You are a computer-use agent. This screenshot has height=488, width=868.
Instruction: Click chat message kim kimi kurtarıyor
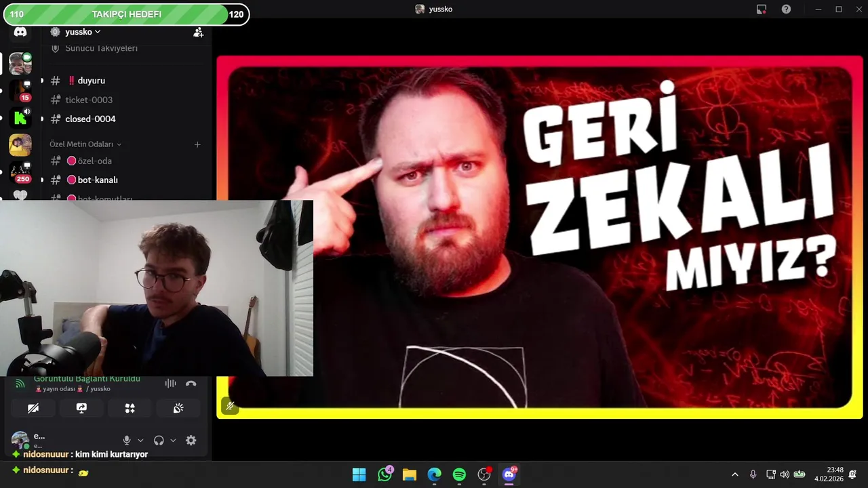coord(111,454)
